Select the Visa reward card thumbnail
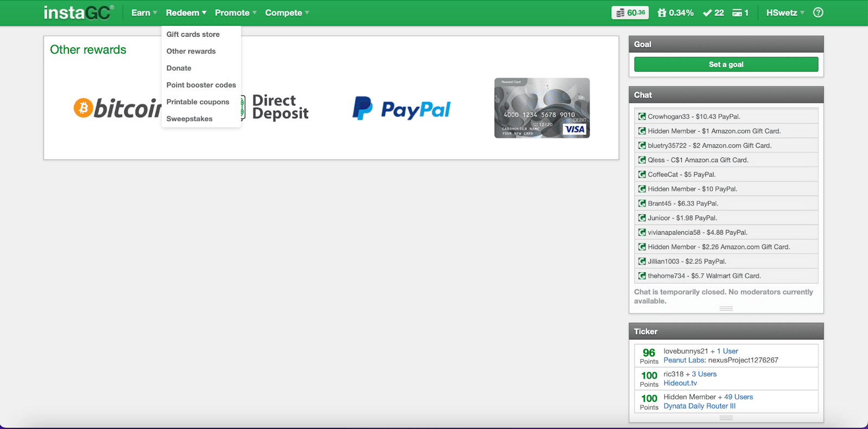This screenshot has width=868, height=429. (542, 108)
